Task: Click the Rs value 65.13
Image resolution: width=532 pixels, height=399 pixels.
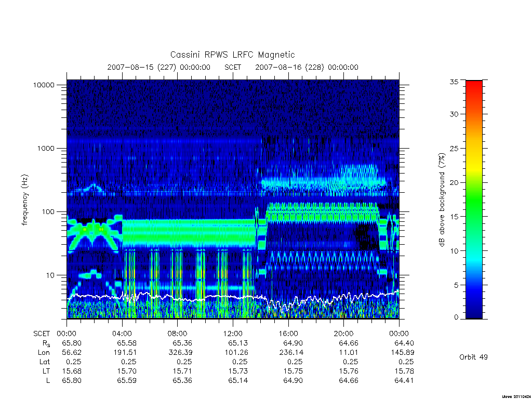Action: 238,343
